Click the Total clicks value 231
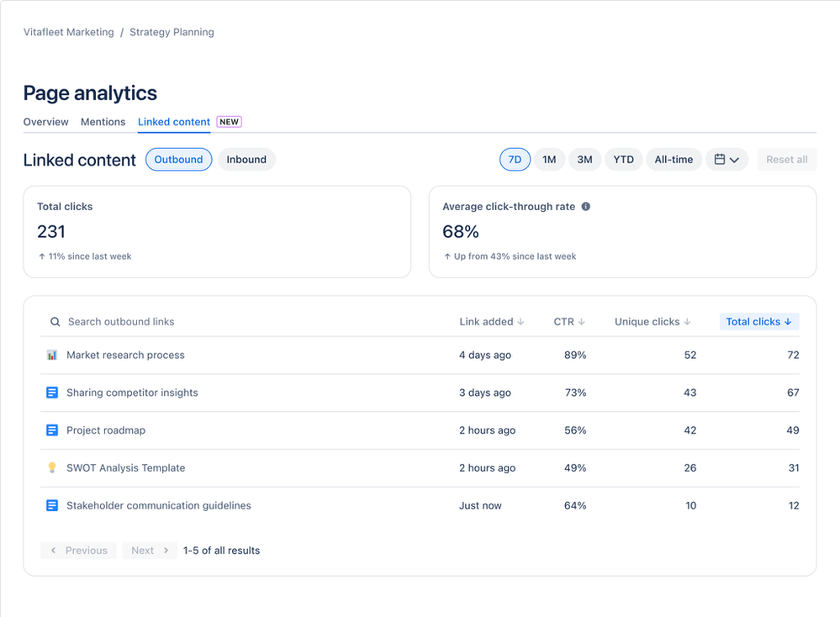 (51, 231)
